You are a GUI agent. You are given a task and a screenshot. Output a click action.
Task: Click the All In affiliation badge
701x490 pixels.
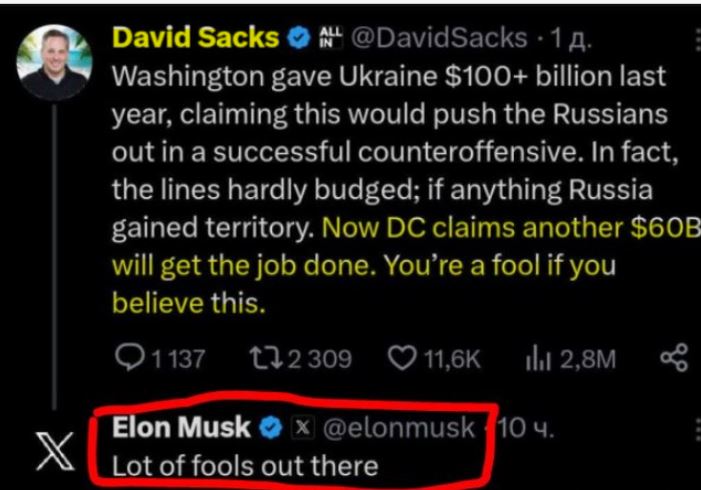(330, 37)
